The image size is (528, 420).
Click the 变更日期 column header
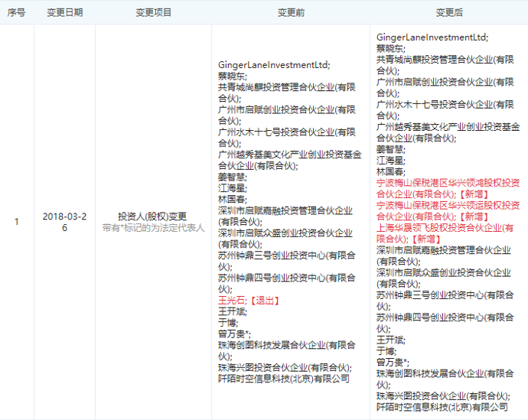(64, 12)
